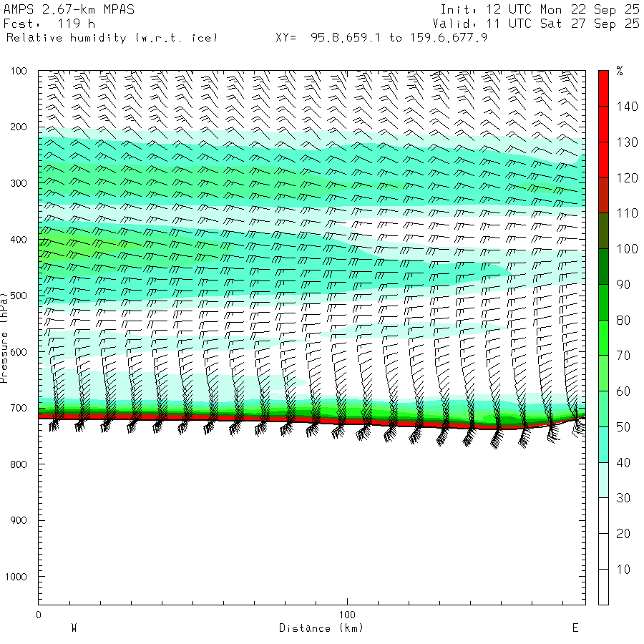
Task: Click the 900 hPa pressure axis label
Action: click(19, 520)
